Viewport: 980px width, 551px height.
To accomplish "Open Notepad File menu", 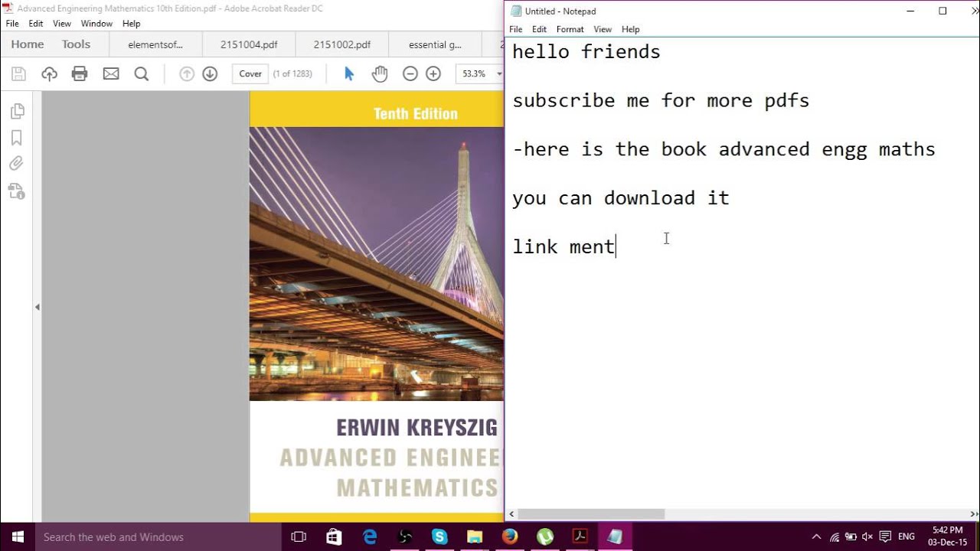I will [516, 29].
